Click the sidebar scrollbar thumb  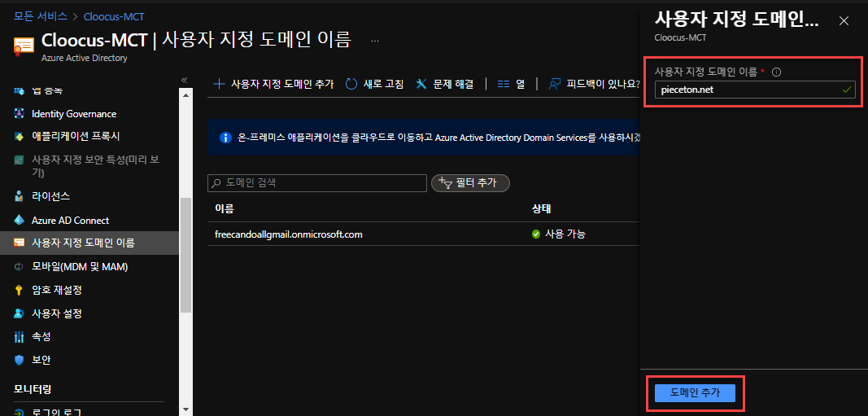tap(185, 256)
